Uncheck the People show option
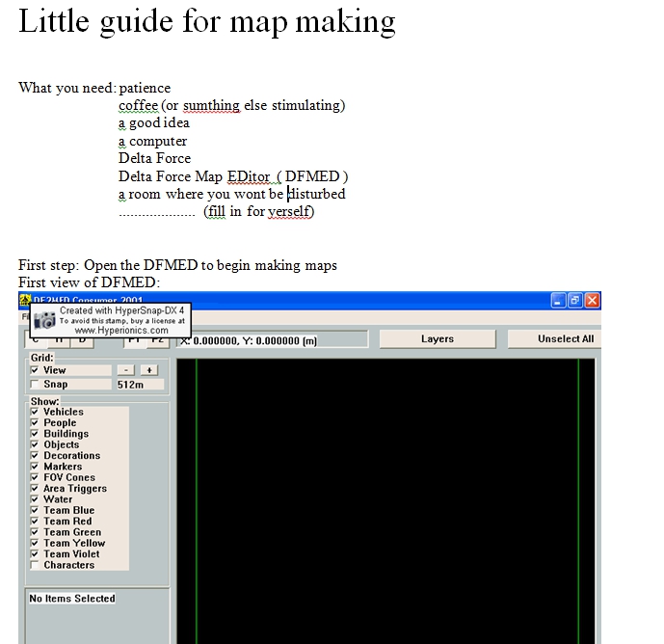Image resolution: width=664 pixels, height=644 pixels. click(35, 422)
